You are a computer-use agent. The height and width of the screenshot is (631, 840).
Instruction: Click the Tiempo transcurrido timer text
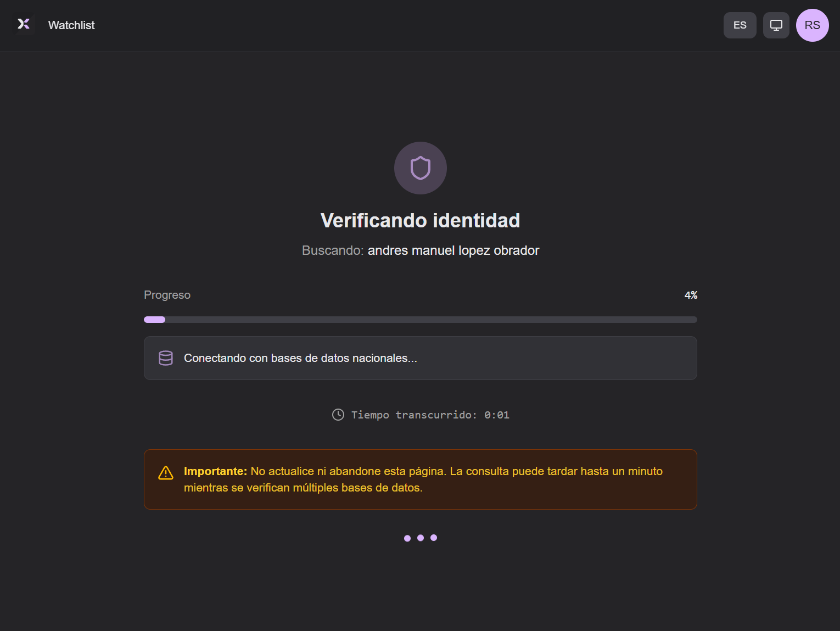[x=430, y=415]
